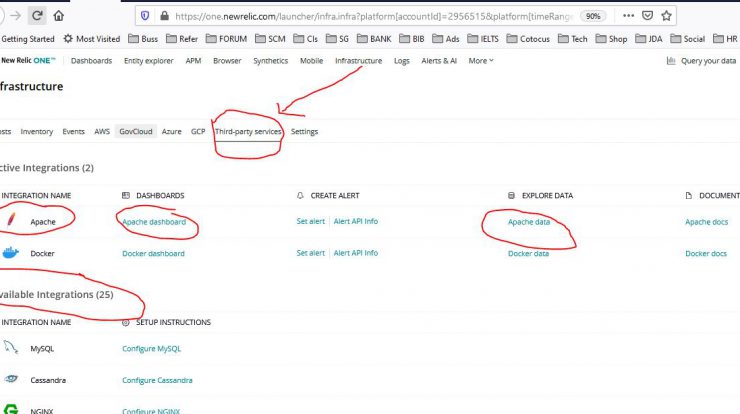Click Set alert for Apache
Viewport: 740px width, 414px height.
pos(311,221)
